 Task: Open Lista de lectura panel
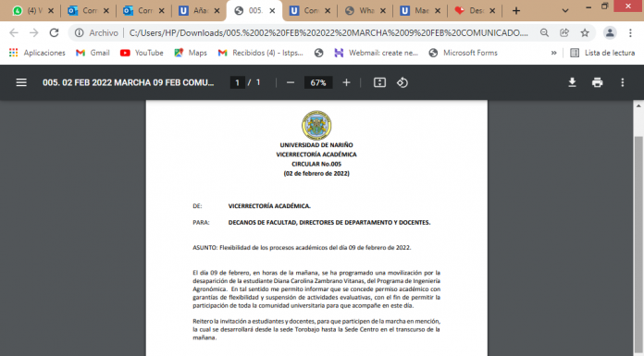(x=602, y=53)
